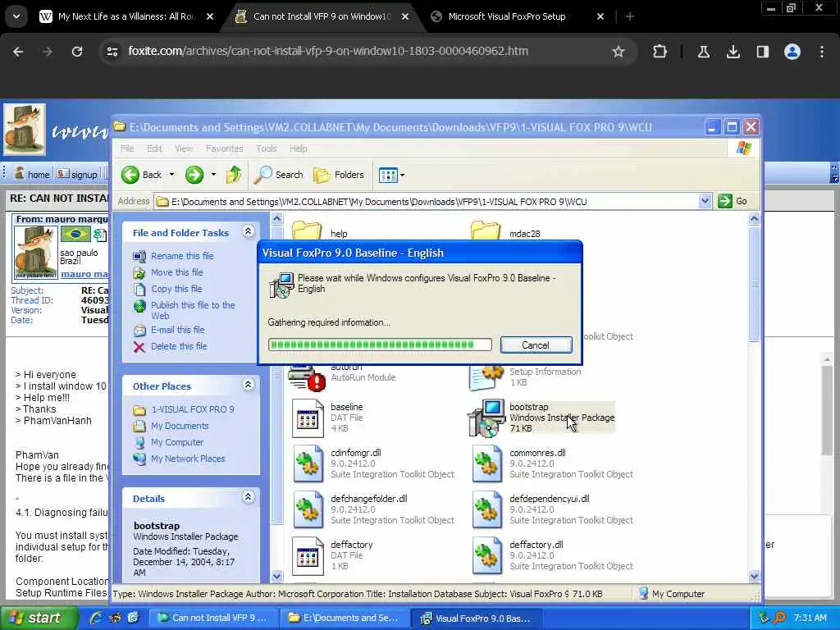The height and width of the screenshot is (630, 840).
Task: Open Explorer Views button
Action: point(388,175)
